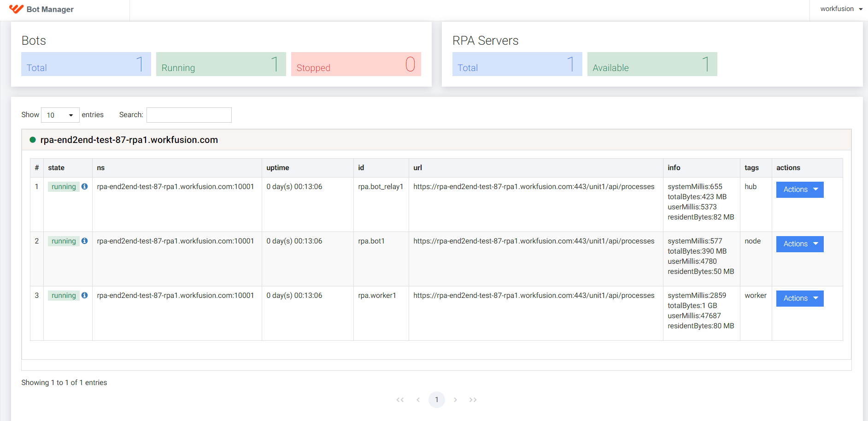Open Actions dropdown for rpa.bot1
This screenshot has height=421, width=868.
(800, 244)
